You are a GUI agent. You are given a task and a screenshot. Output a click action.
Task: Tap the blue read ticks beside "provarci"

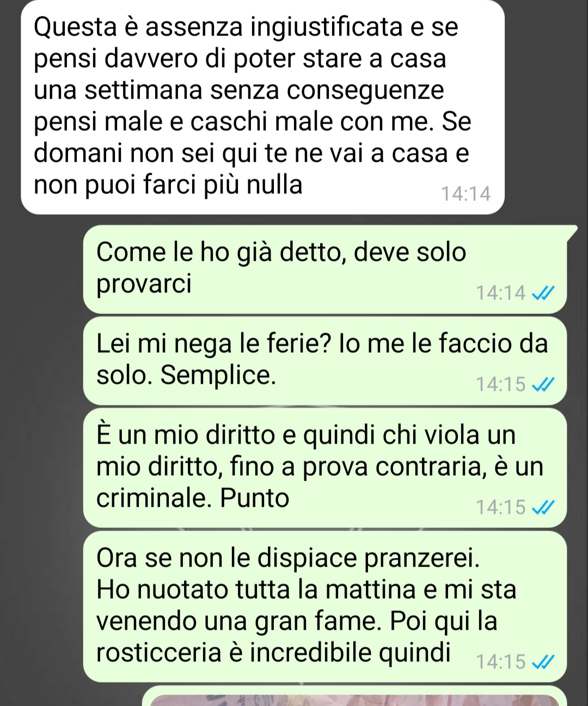tap(543, 293)
